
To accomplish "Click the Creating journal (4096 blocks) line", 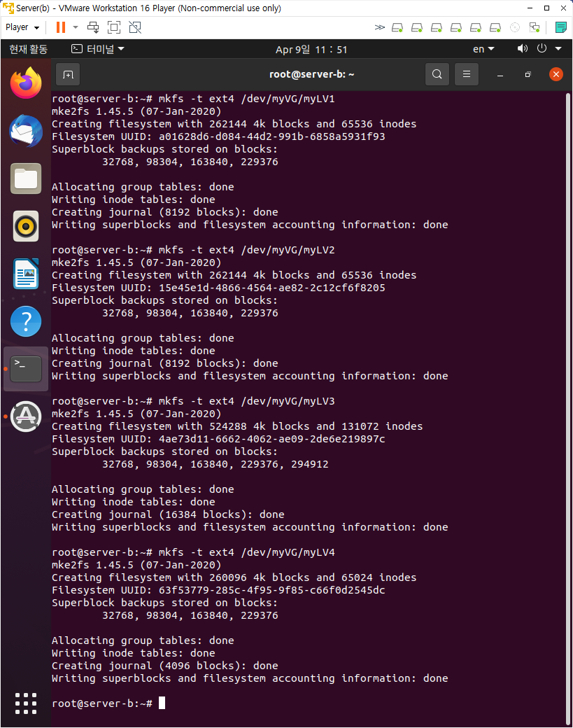I will click(164, 666).
